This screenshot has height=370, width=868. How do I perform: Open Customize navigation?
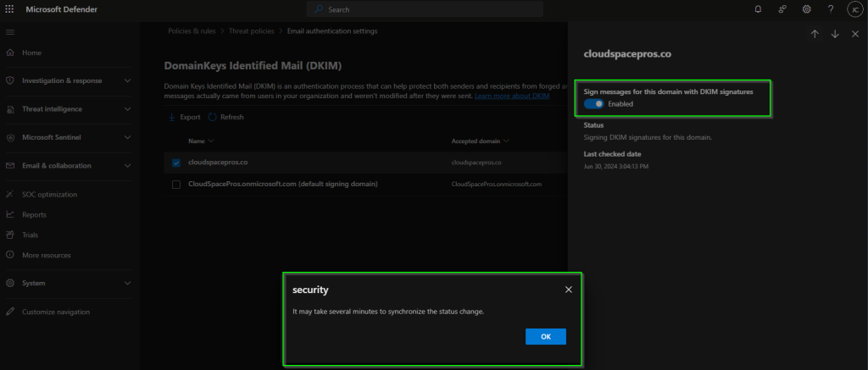(x=56, y=312)
